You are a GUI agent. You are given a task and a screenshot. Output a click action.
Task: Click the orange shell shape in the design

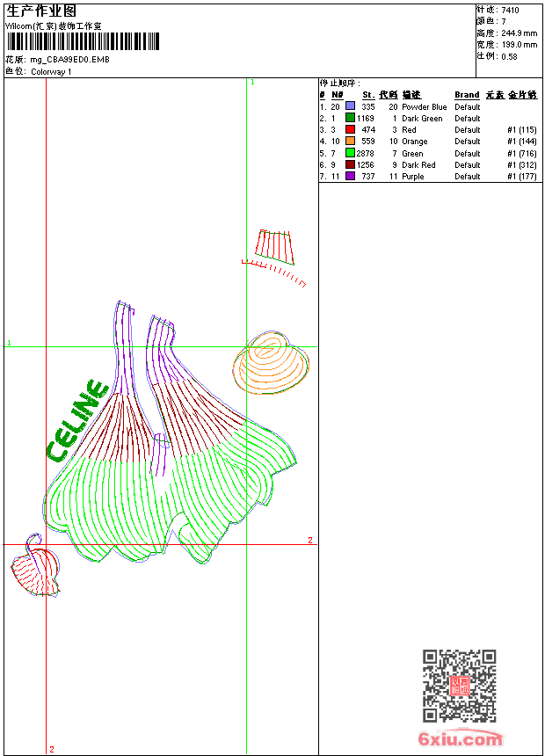(271, 362)
